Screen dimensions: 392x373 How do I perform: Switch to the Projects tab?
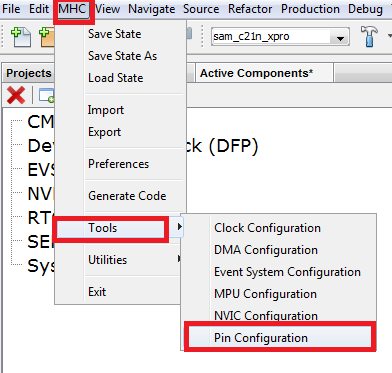29,73
